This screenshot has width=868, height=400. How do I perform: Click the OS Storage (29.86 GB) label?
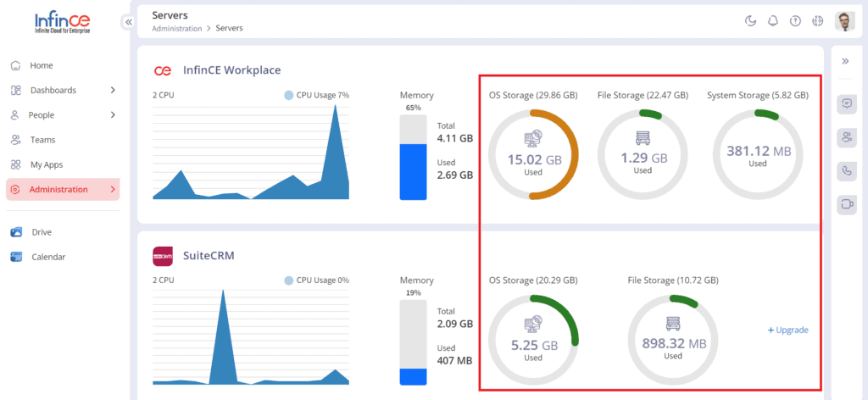click(x=533, y=95)
